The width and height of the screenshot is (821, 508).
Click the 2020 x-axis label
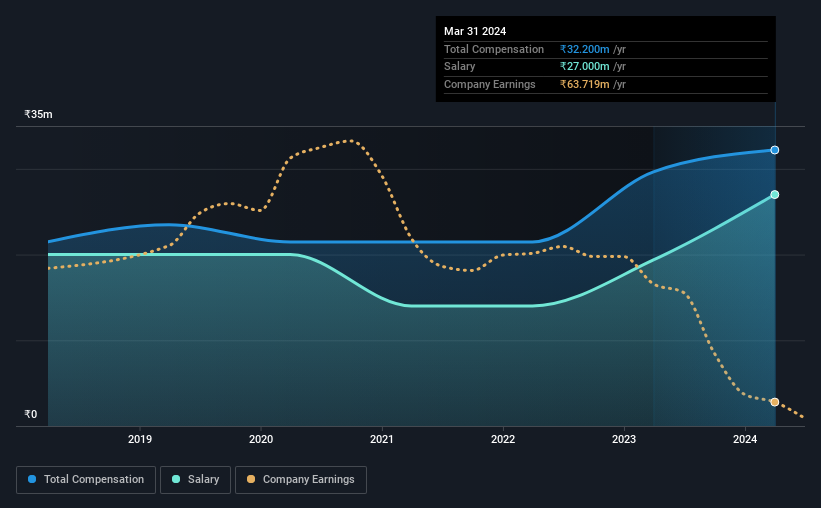coord(261,439)
